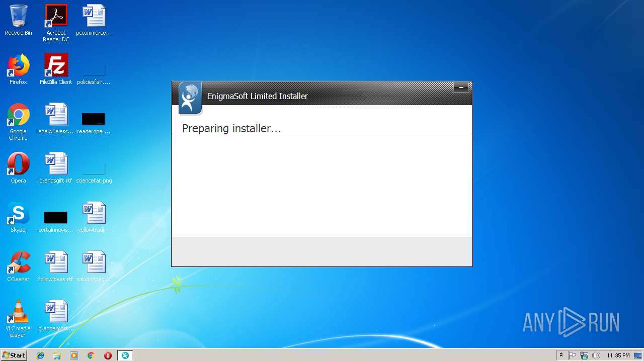Launch VLC media player shortcut
This screenshot has height=362, width=644.
18,319
